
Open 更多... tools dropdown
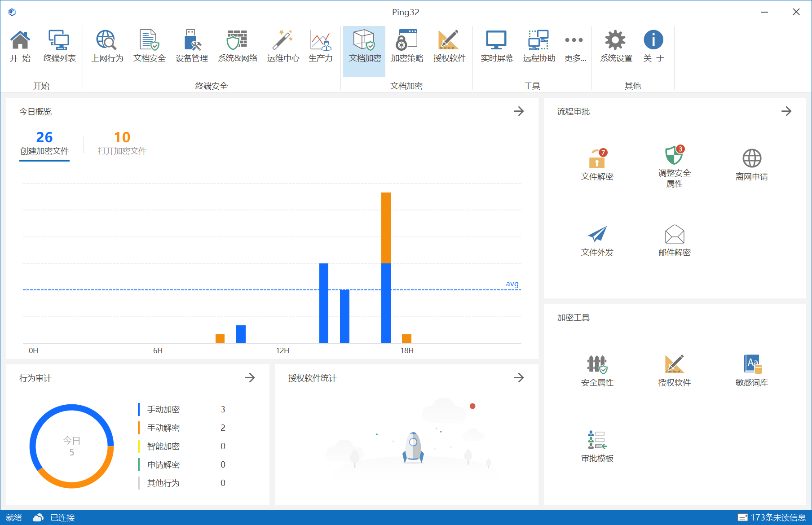coord(574,46)
